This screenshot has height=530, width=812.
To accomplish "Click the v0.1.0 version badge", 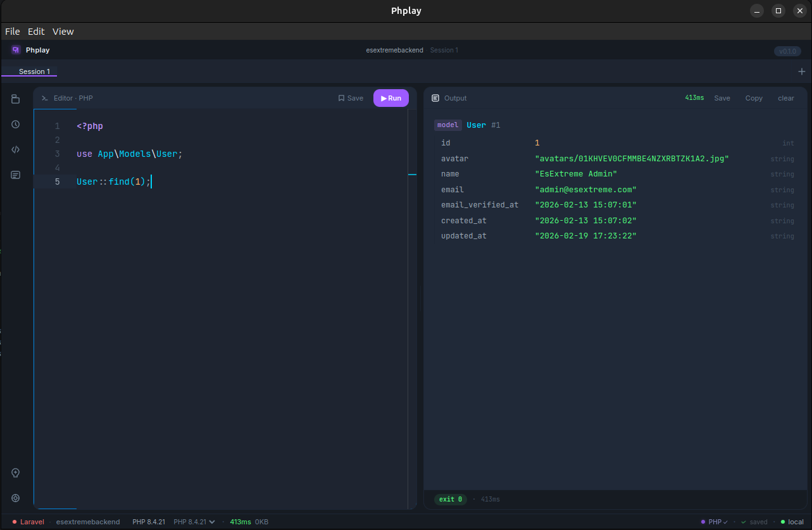I will coord(787,51).
